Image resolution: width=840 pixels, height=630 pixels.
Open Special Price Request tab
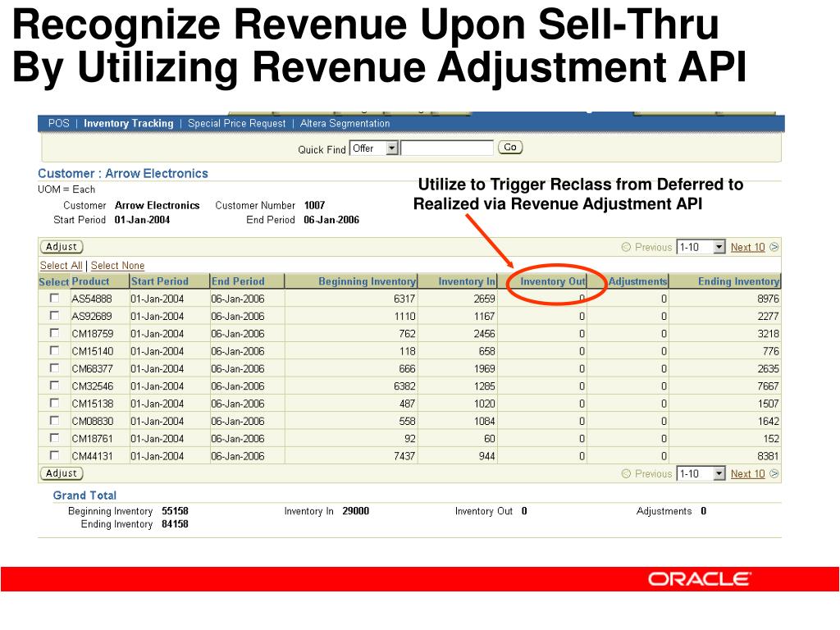coord(237,123)
